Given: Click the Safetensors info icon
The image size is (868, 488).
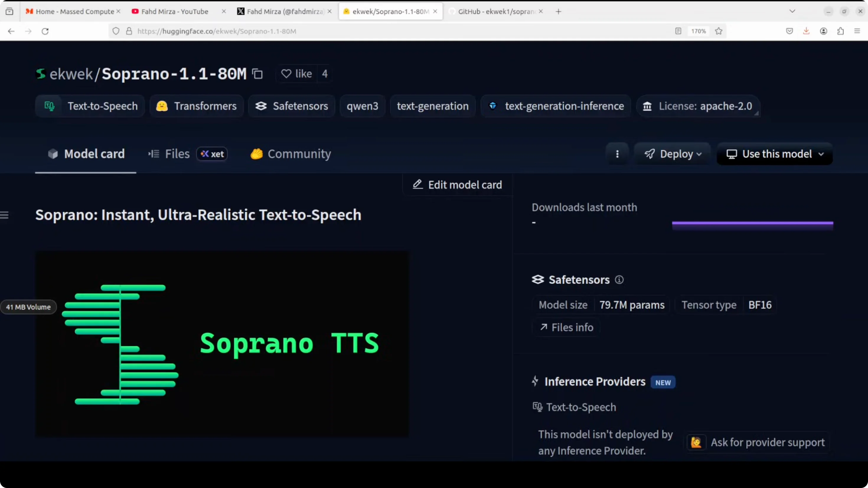Looking at the screenshot, I should (619, 279).
